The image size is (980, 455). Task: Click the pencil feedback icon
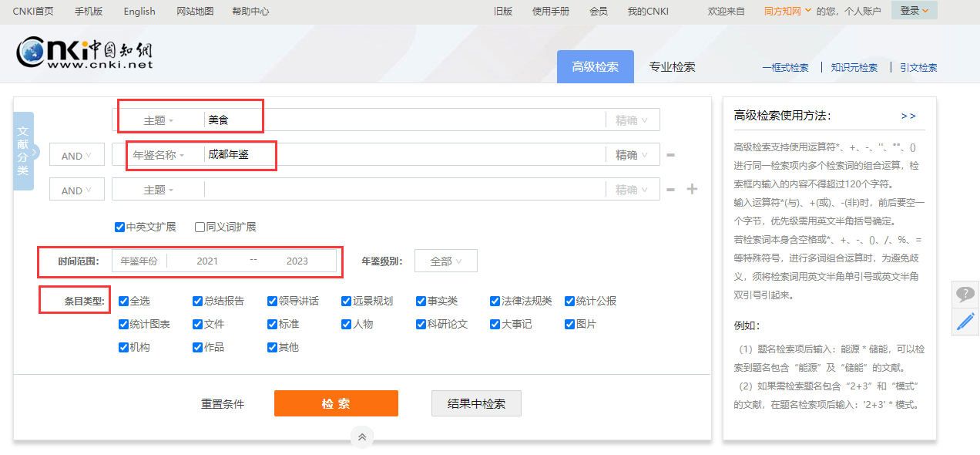click(965, 322)
